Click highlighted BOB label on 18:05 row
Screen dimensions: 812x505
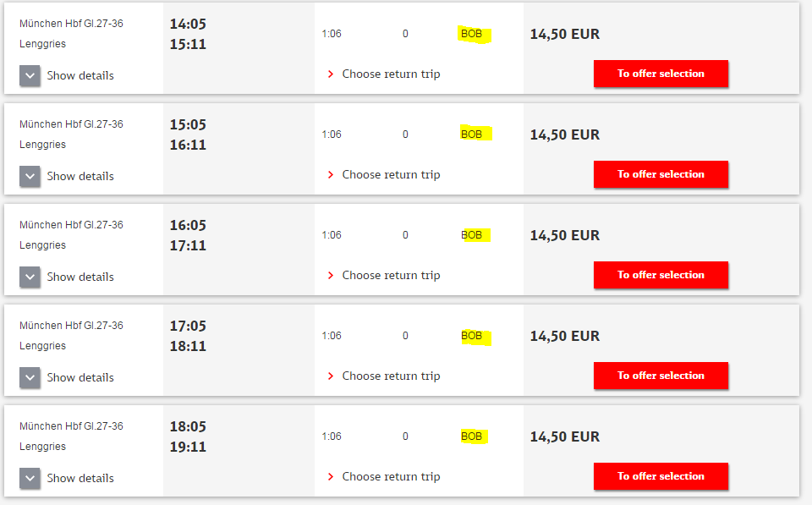[x=472, y=436]
